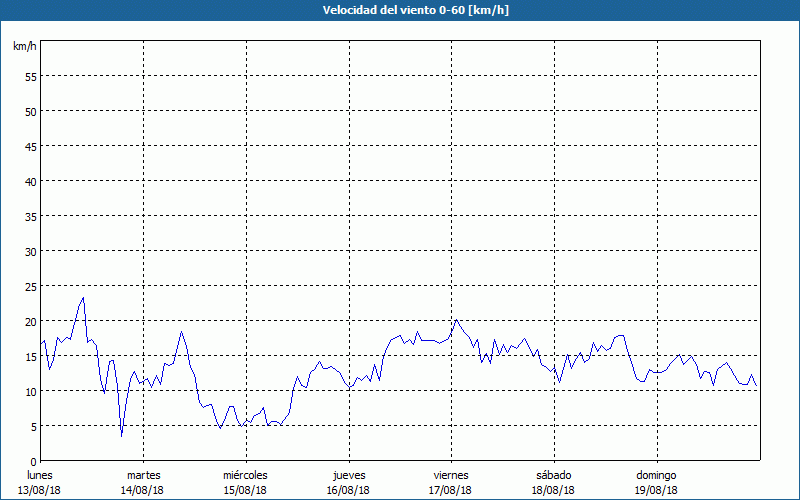This screenshot has height=500, width=800.
Task: Click the 40 value on vertical axis
Action: (x=30, y=181)
